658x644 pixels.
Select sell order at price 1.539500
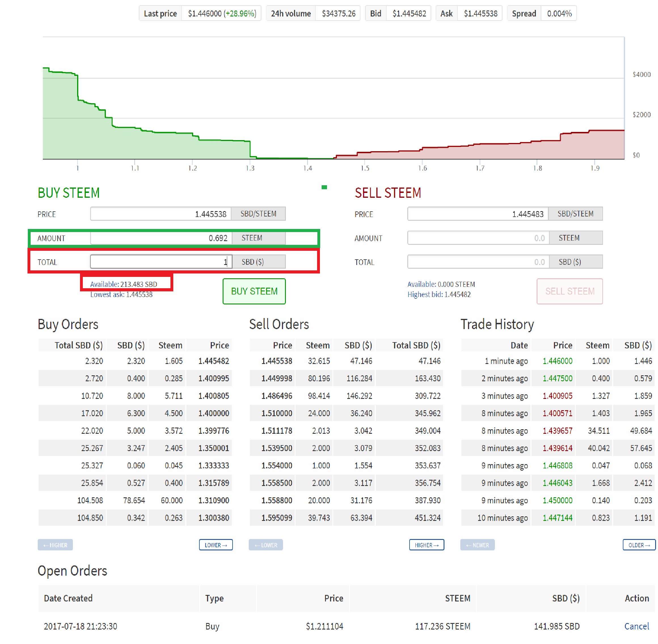346,448
